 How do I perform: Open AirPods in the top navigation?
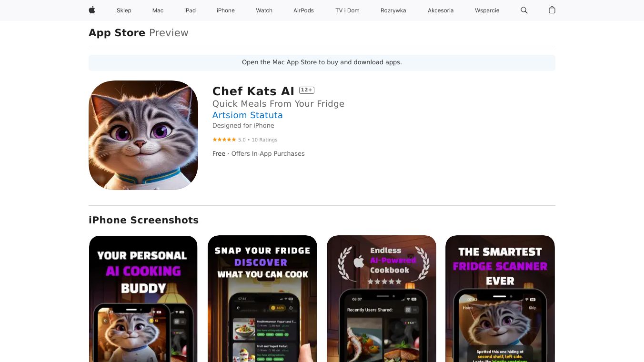303,10
